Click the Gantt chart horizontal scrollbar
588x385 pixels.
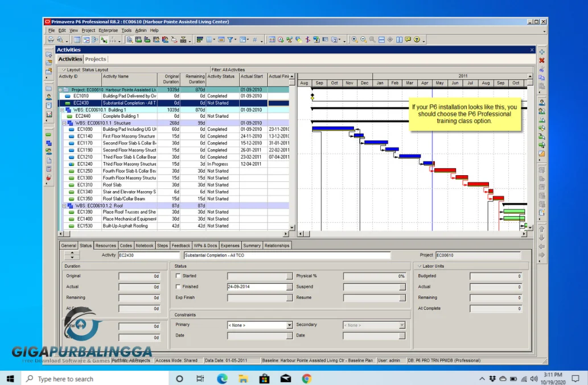[413, 234]
